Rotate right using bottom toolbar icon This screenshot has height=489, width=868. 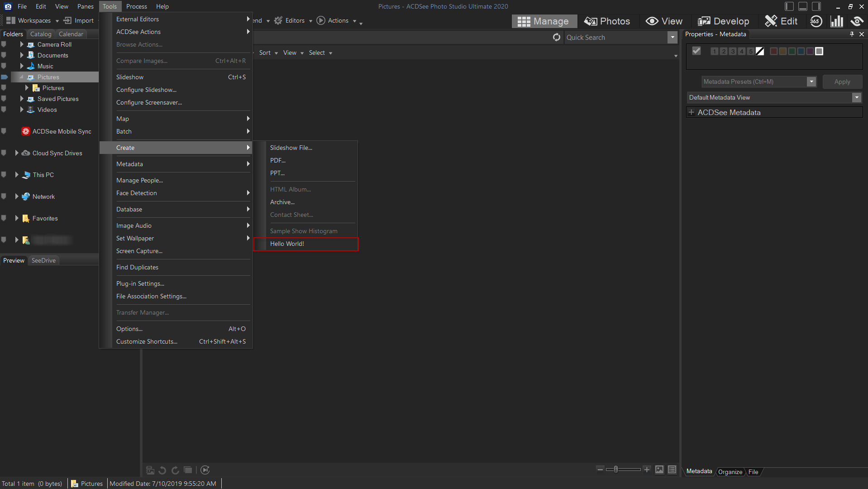pos(175,470)
